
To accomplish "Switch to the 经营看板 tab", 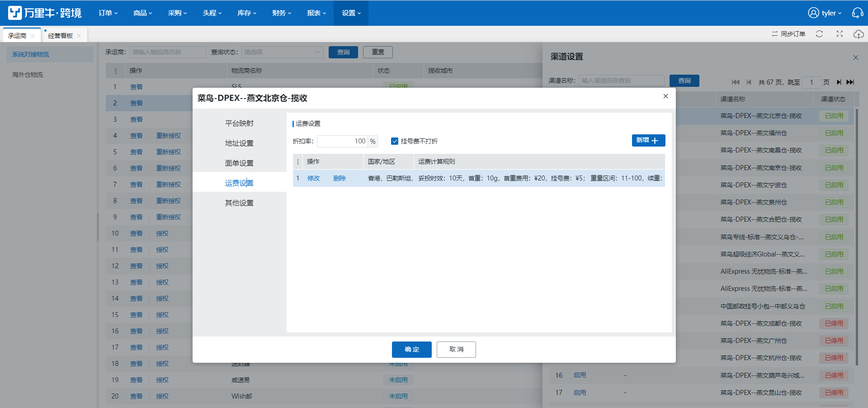I will (x=61, y=36).
